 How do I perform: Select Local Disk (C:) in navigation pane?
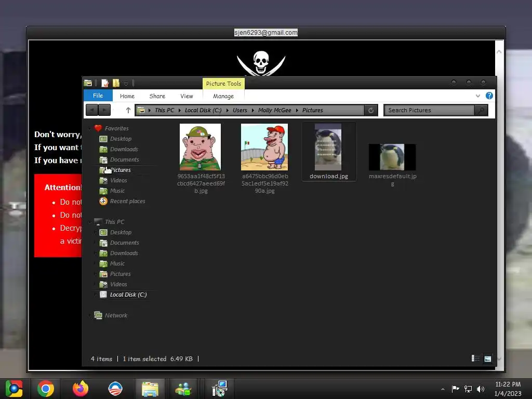point(128,295)
